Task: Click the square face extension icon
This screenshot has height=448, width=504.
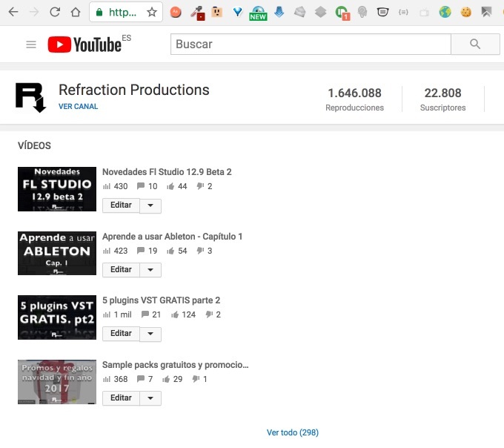Action: (217, 12)
